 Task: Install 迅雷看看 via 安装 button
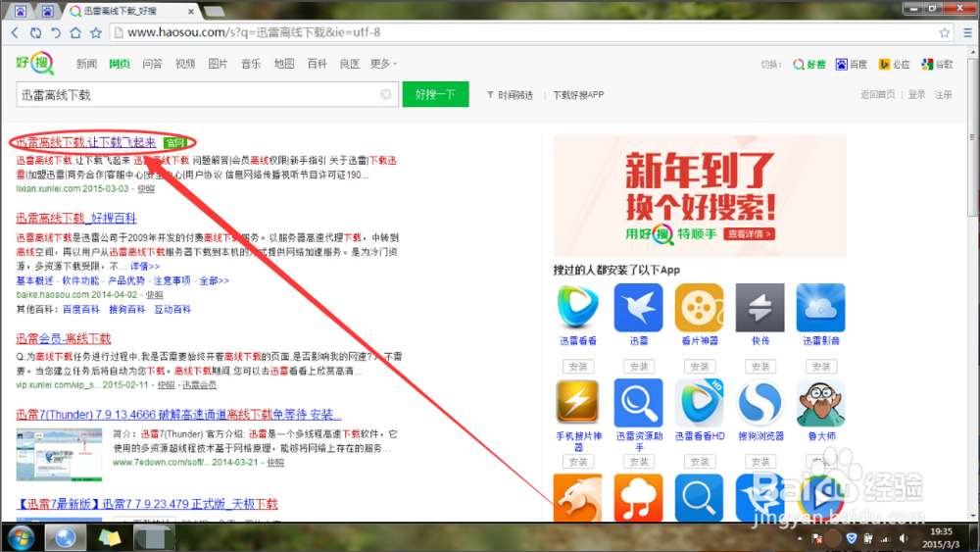pos(578,367)
